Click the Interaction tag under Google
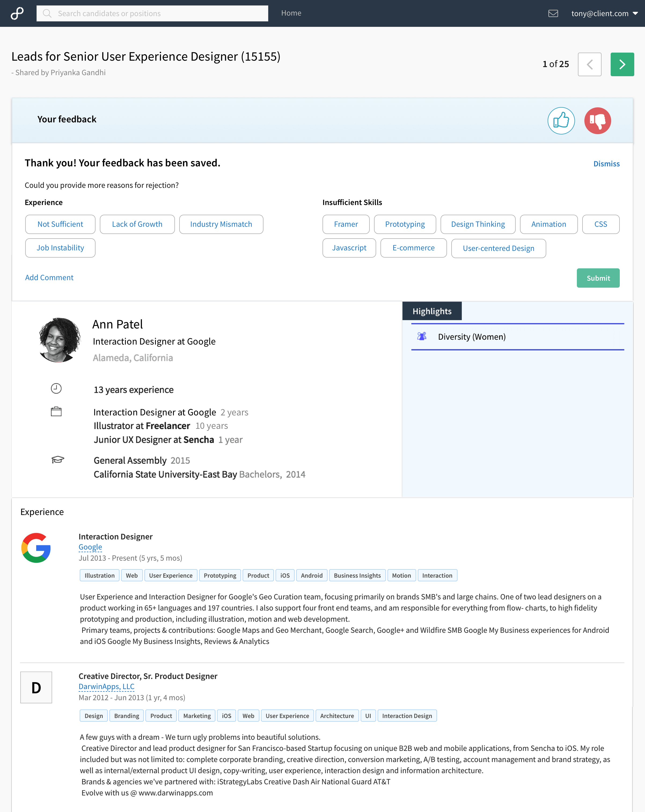The width and height of the screenshot is (645, 812). [437, 575]
